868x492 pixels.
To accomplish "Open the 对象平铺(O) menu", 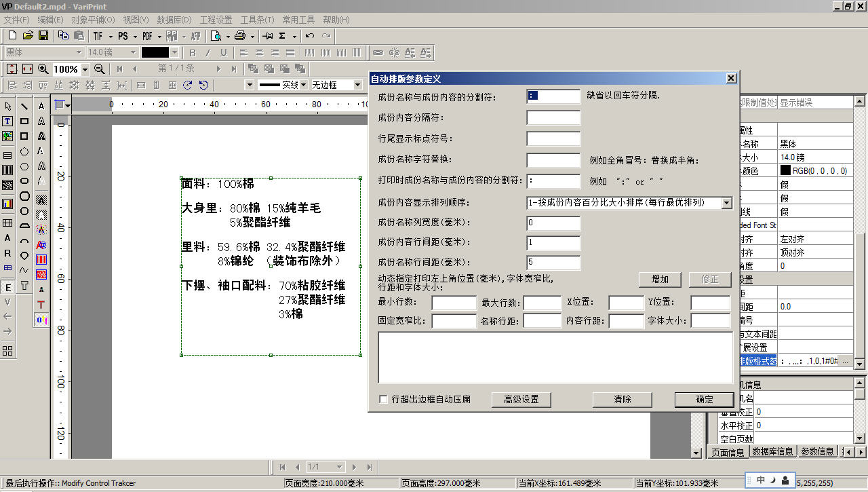I will (x=93, y=20).
